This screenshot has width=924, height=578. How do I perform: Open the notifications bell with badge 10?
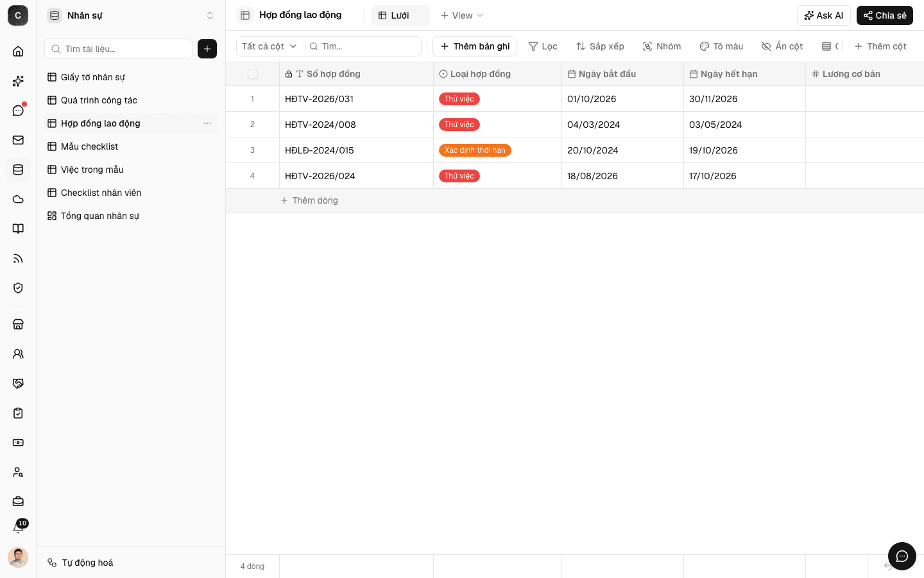click(x=18, y=528)
